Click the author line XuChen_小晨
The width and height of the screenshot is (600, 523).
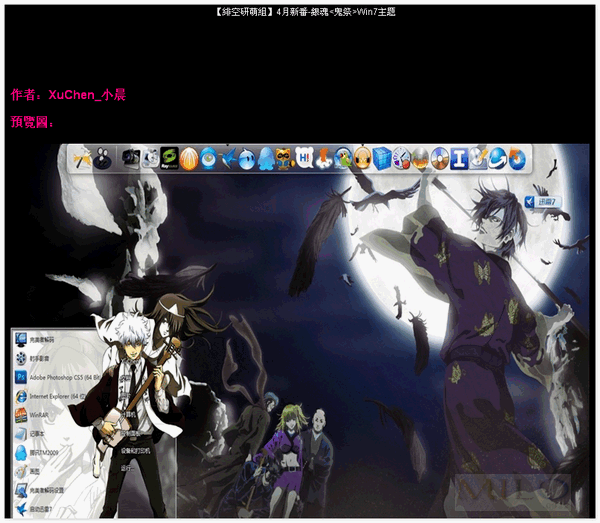coord(68,94)
